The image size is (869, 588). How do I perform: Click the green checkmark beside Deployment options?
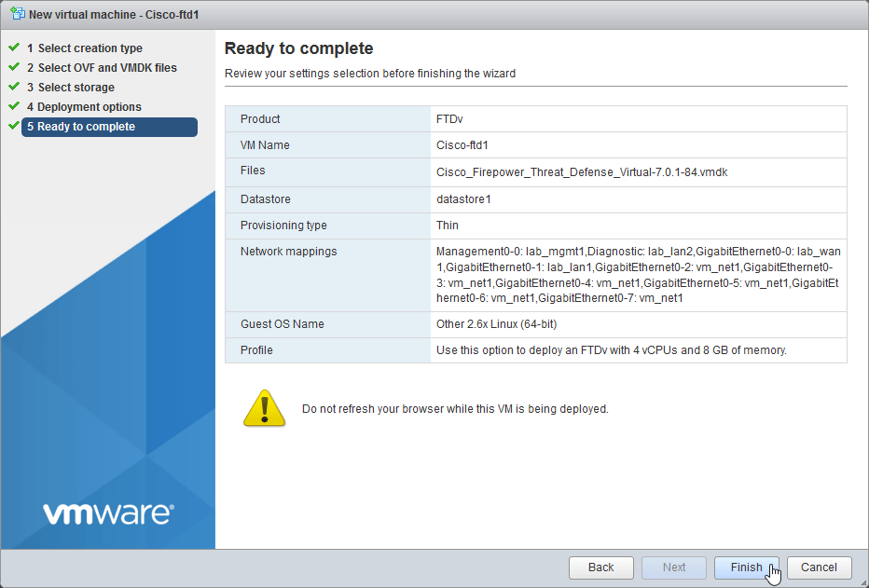click(14, 105)
